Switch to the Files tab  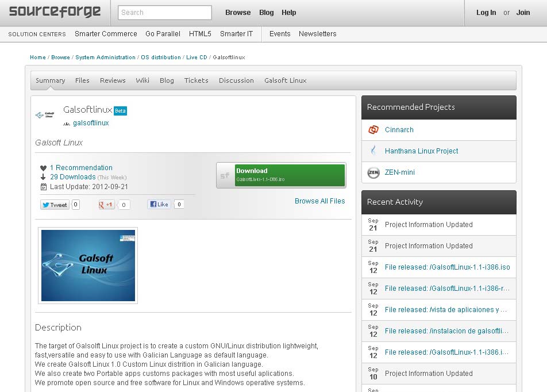pyautogui.click(x=82, y=80)
